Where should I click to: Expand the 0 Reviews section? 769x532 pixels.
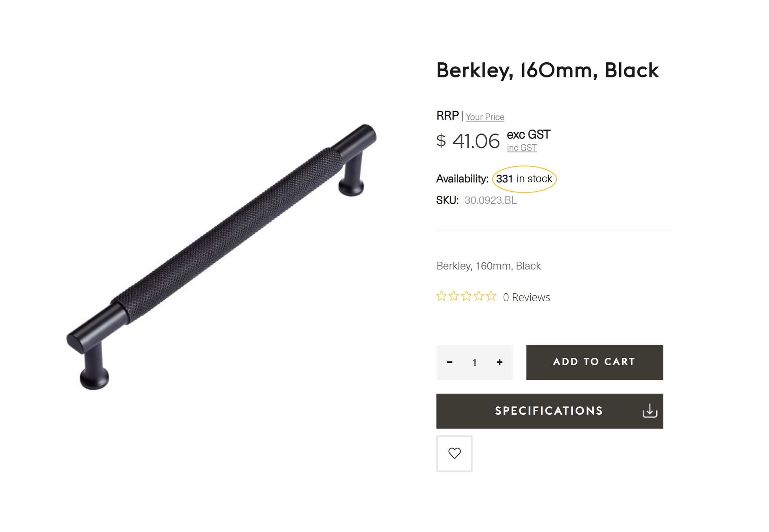pyautogui.click(x=526, y=297)
